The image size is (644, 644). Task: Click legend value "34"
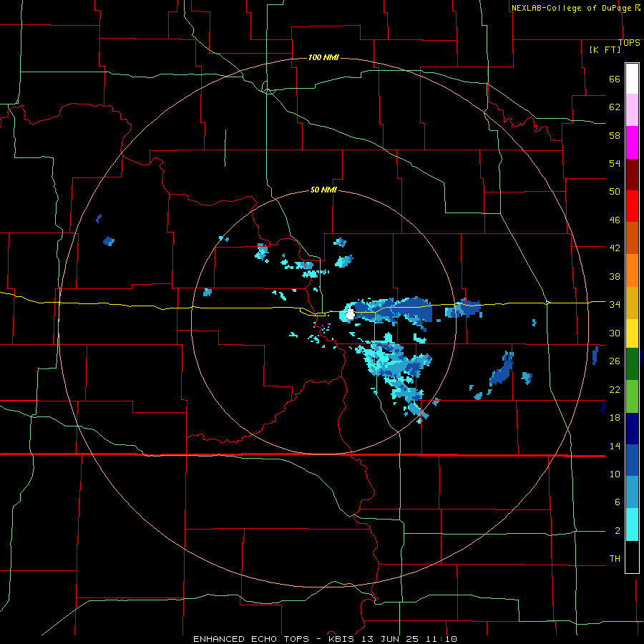[x=615, y=305]
